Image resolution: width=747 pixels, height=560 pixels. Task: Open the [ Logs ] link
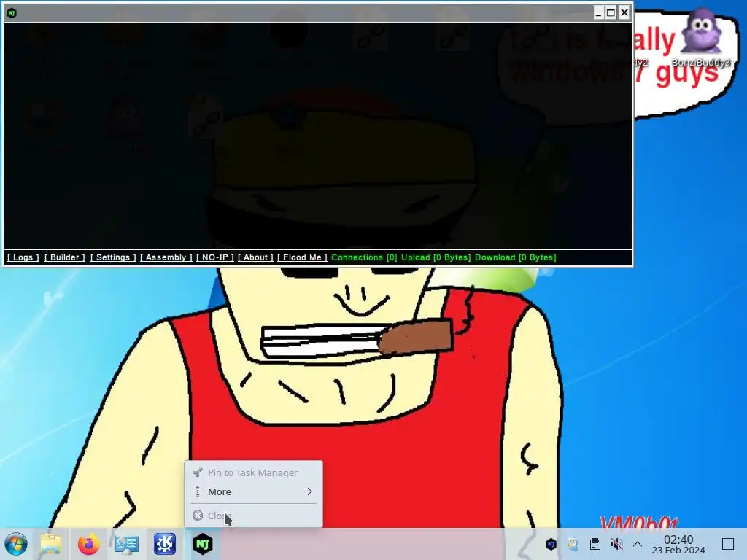(x=23, y=257)
